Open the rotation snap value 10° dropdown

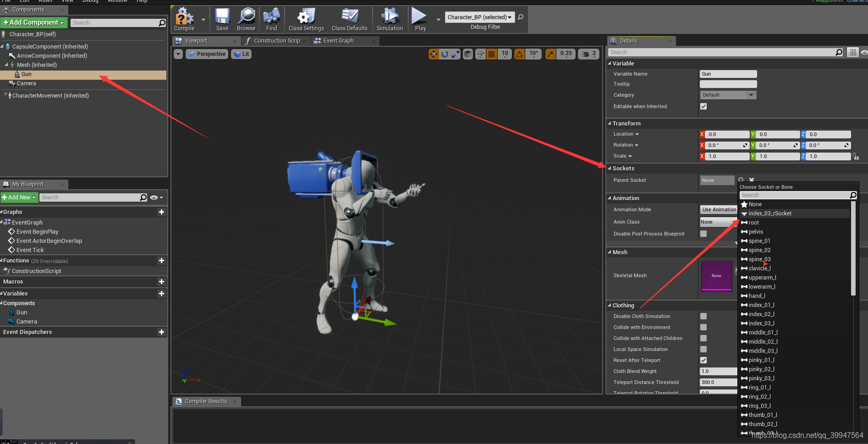pos(533,54)
